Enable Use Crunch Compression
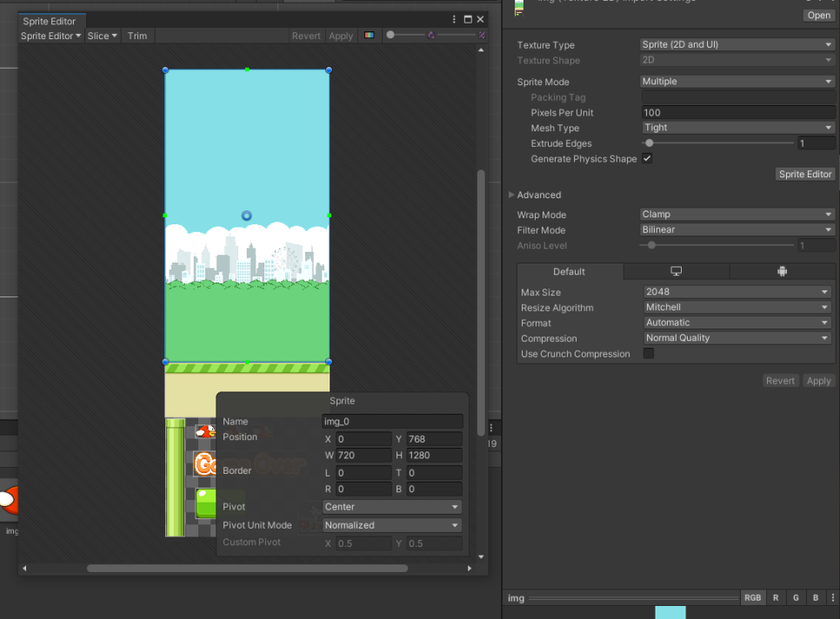The width and height of the screenshot is (840, 619). pos(646,354)
